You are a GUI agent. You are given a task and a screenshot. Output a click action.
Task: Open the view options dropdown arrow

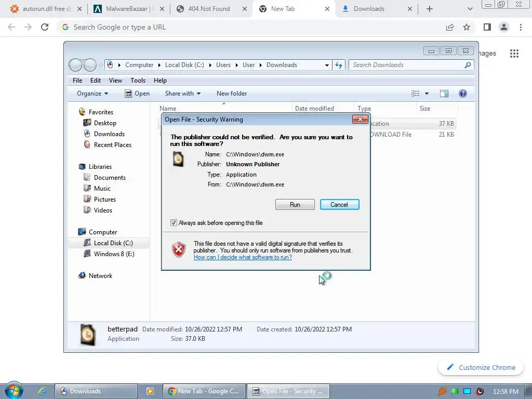point(427,94)
